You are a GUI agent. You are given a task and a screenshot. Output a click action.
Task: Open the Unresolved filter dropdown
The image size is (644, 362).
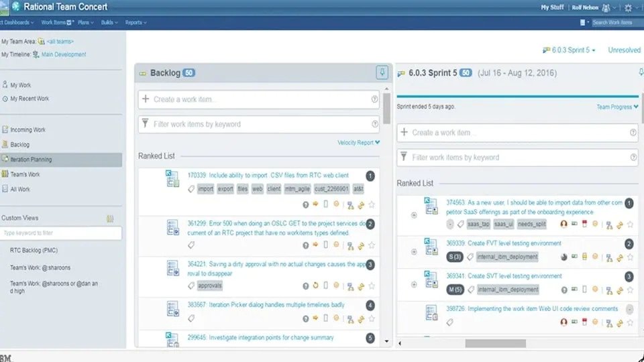click(625, 50)
